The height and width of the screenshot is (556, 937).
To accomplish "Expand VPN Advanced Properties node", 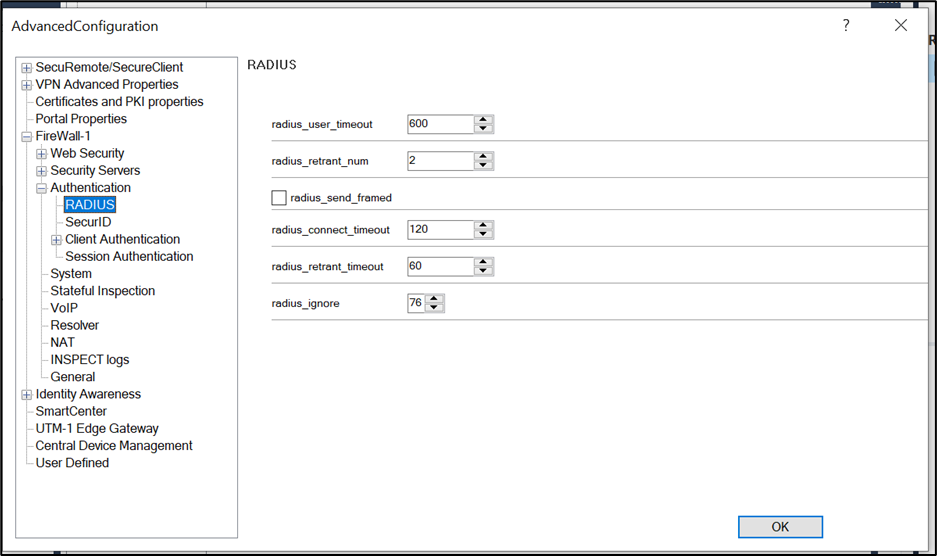I will [x=27, y=85].
